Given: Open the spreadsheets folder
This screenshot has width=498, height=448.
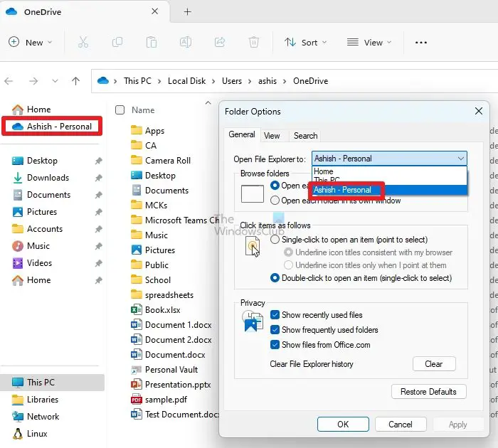Looking at the screenshot, I should [x=162, y=295].
